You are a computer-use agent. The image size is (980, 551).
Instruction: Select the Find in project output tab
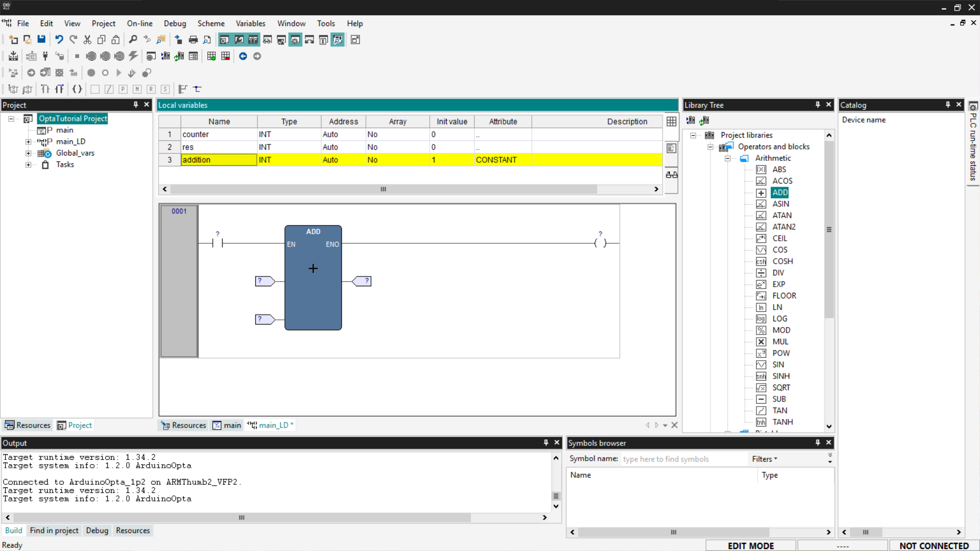click(54, 531)
